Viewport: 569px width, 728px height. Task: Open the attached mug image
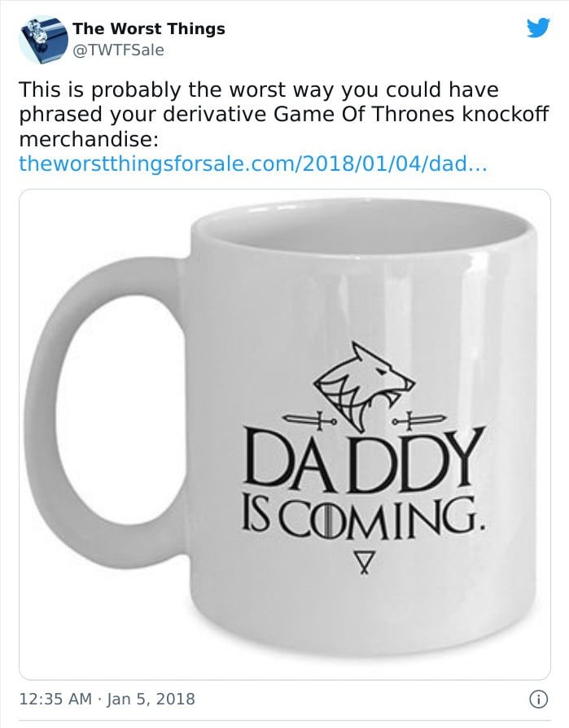point(285,434)
